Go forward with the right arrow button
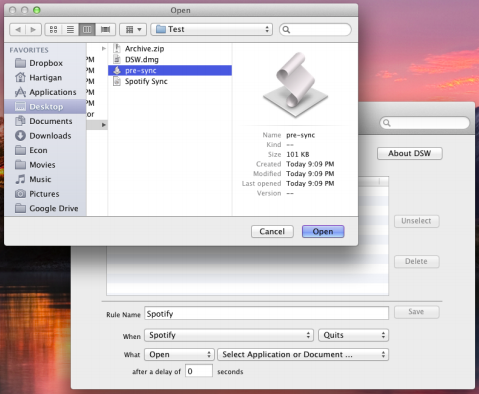Image resolution: width=479 pixels, height=394 pixels. (x=33, y=30)
